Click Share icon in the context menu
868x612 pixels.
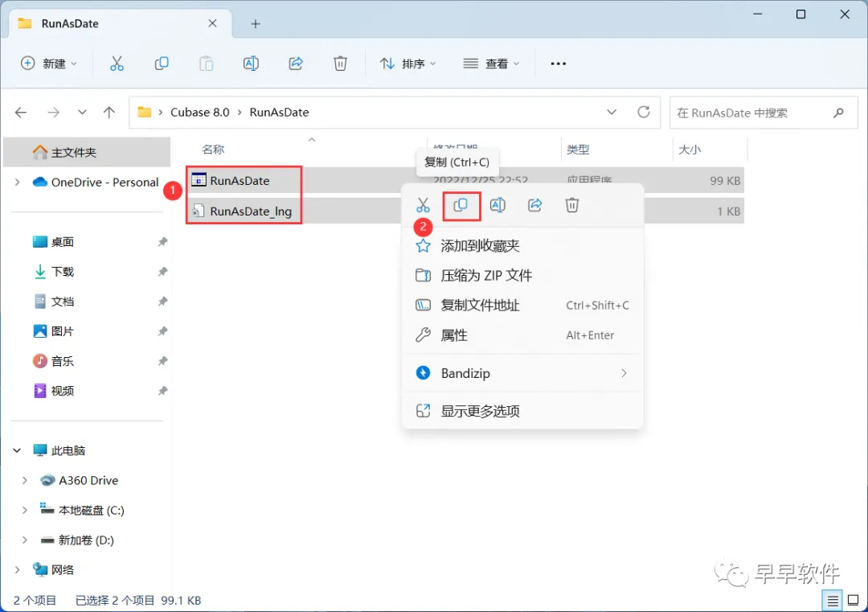534,206
